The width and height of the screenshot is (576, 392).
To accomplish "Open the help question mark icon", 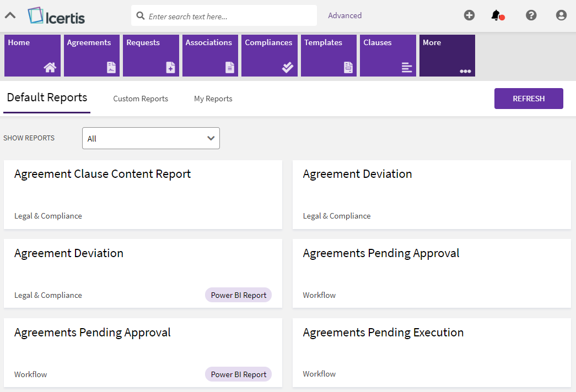I will [x=531, y=15].
